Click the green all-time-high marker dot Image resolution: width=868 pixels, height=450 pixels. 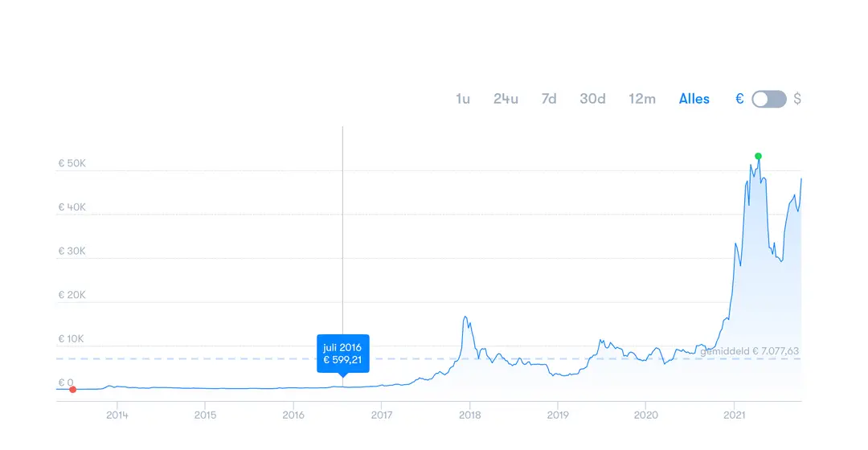[759, 156]
